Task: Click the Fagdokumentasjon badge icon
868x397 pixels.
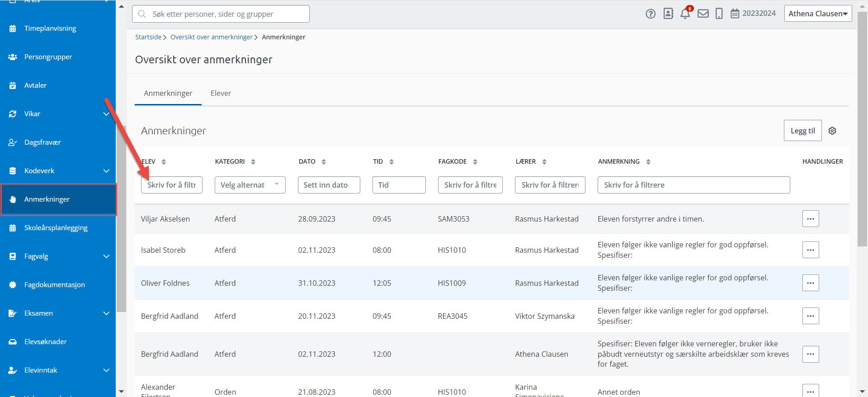Action: [x=13, y=285]
